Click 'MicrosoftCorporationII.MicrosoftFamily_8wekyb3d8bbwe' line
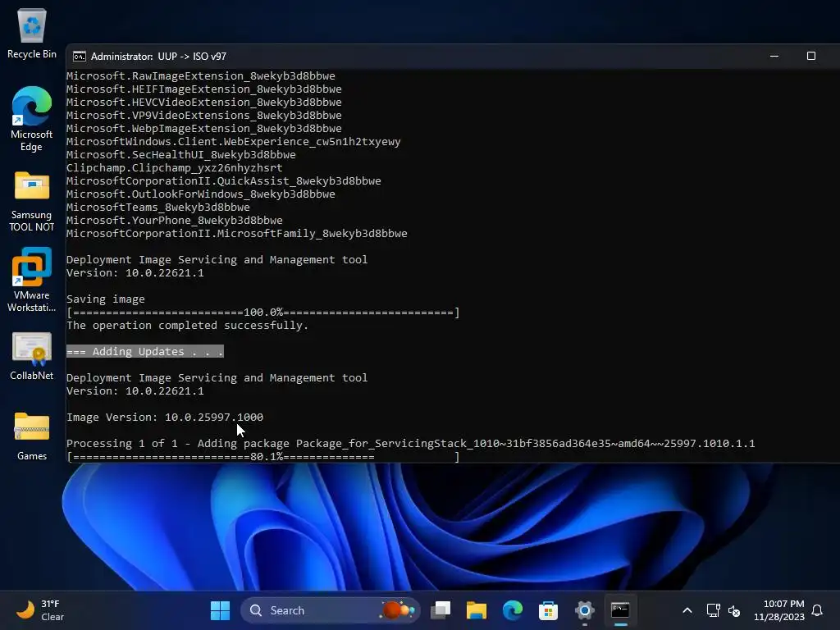 click(237, 234)
